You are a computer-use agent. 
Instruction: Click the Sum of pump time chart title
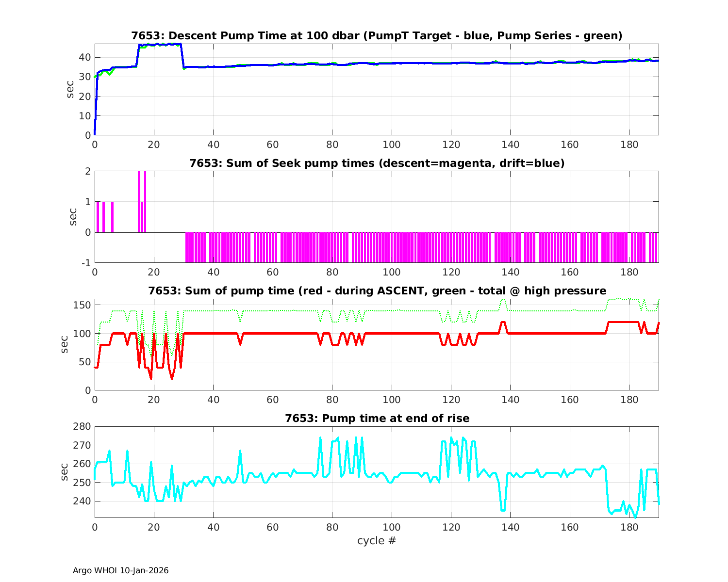(x=377, y=291)
